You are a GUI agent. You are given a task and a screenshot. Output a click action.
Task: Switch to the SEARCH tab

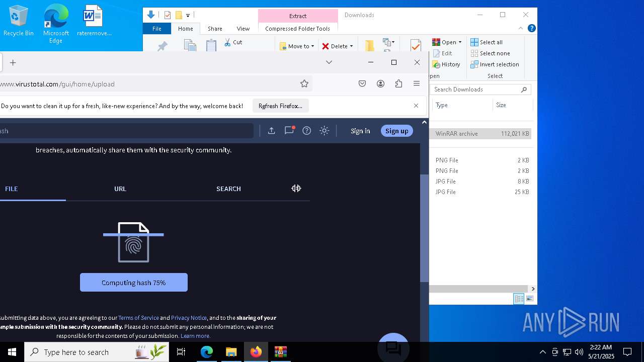point(228,189)
